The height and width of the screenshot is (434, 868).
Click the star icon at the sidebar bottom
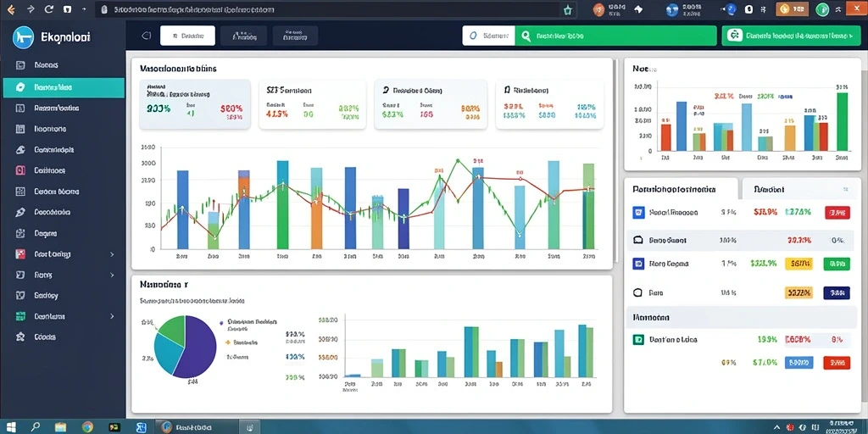click(20, 337)
